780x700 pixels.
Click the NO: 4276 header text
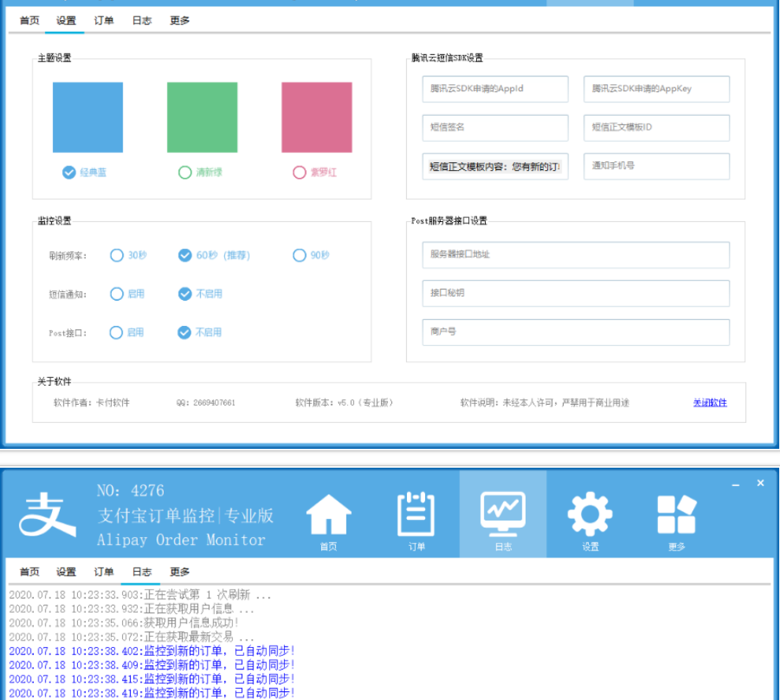131,491
